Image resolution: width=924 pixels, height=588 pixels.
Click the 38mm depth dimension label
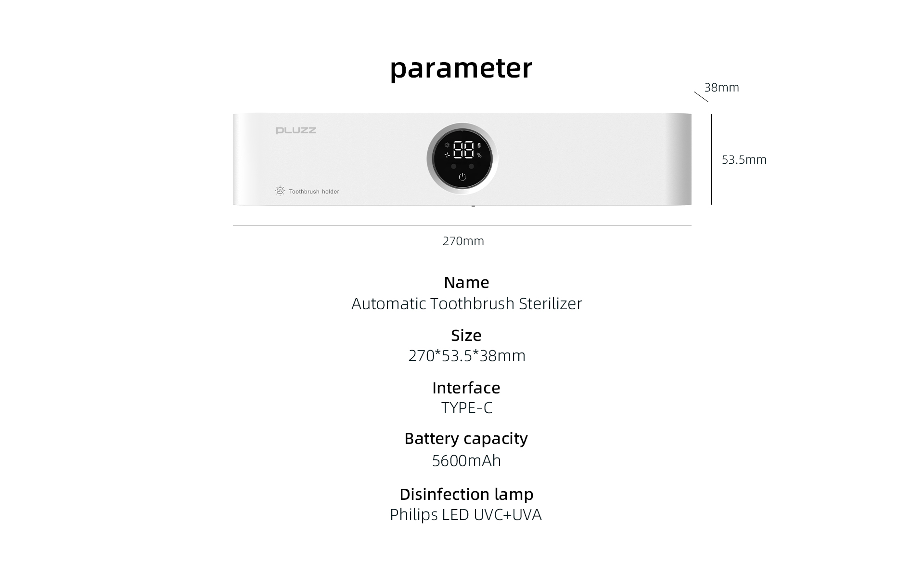pos(721,88)
